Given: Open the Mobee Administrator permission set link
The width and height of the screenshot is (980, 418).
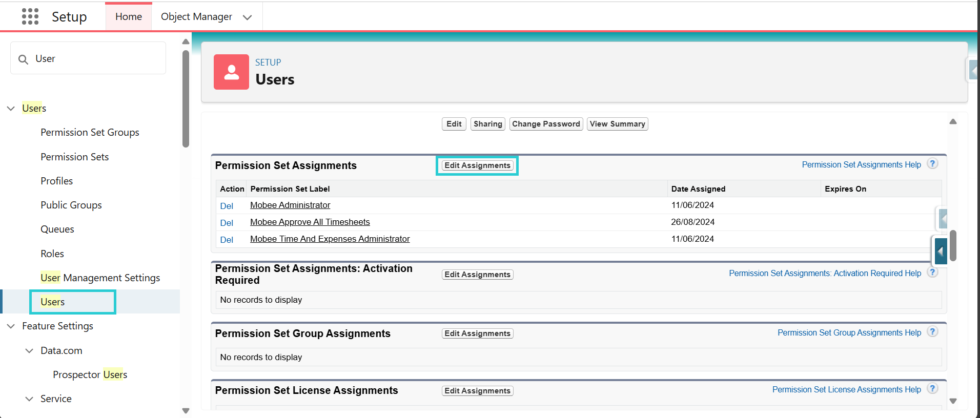Looking at the screenshot, I should click(x=290, y=205).
